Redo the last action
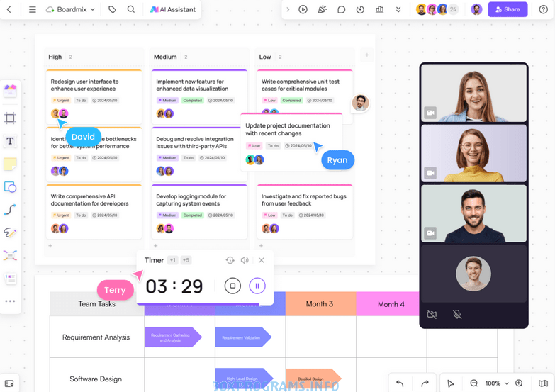 425,383
